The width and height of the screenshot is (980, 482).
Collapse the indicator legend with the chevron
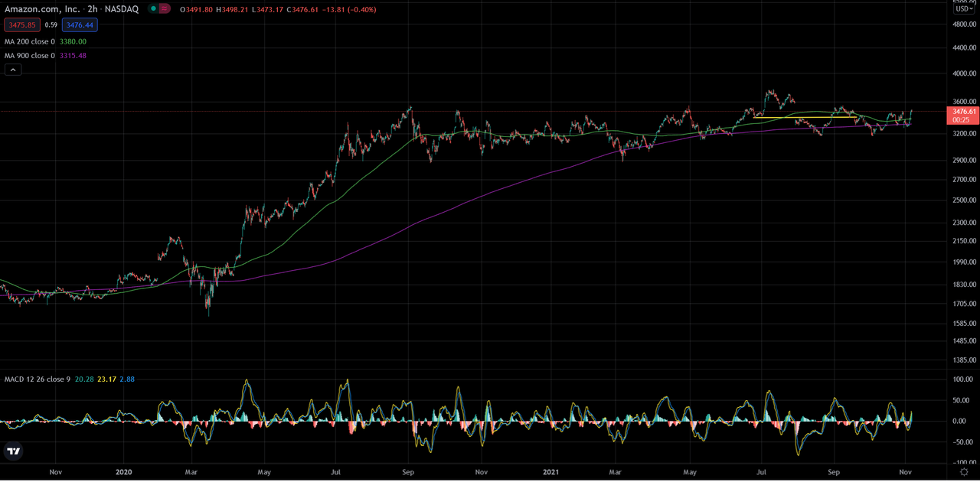point(13,70)
